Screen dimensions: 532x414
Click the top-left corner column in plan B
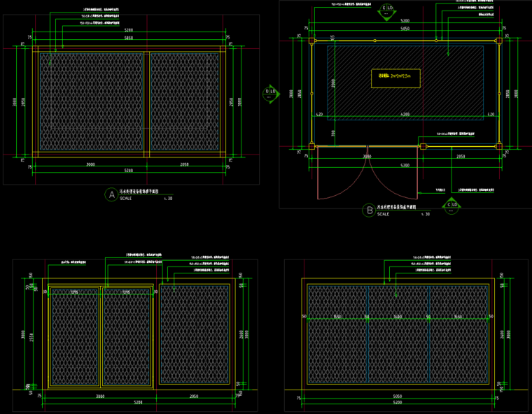click(311, 41)
